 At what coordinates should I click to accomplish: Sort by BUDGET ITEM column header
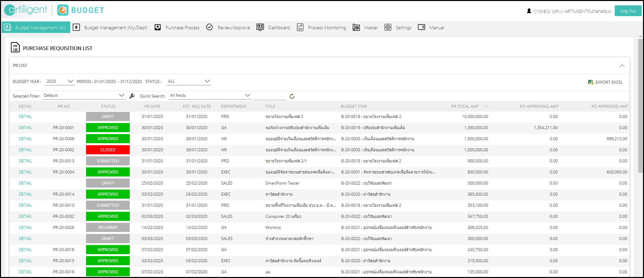click(354, 107)
